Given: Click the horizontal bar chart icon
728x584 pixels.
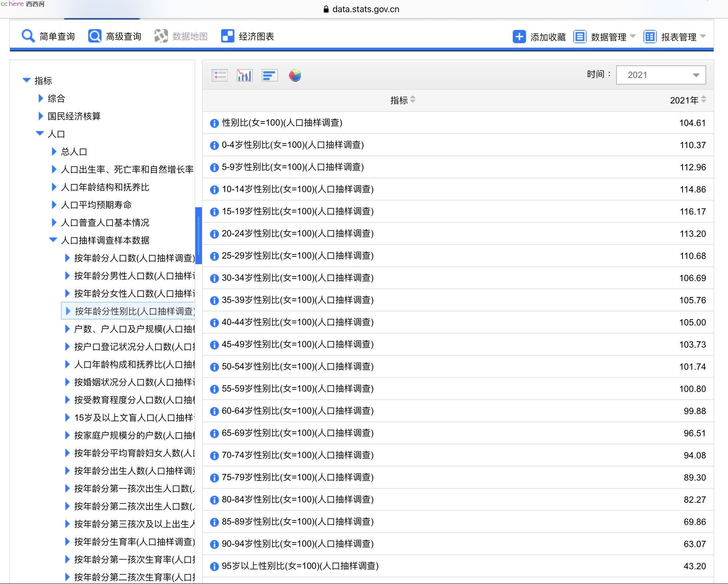Looking at the screenshot, I should [269, 74].
